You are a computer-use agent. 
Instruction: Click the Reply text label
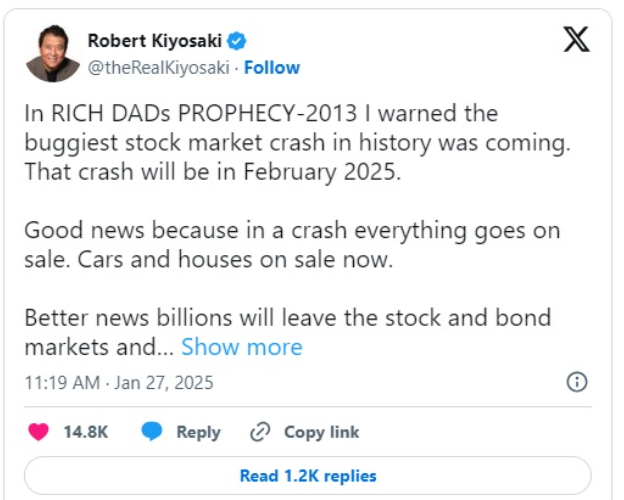point(198,432)
